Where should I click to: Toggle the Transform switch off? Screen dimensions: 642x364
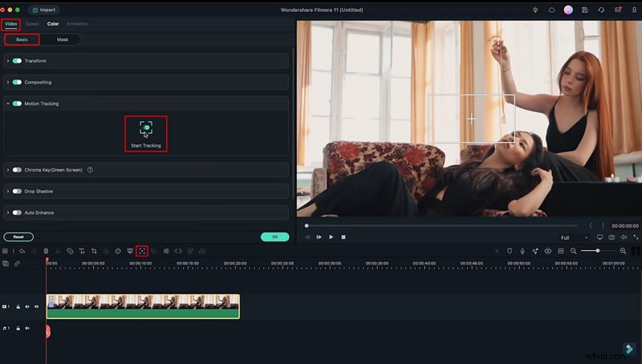tap(17, 61)
